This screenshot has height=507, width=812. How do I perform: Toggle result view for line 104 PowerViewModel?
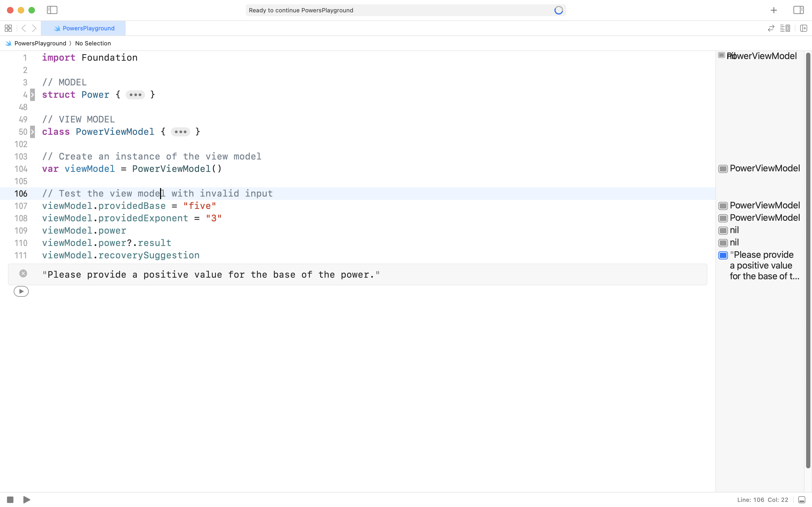click(x=723, y=169)
